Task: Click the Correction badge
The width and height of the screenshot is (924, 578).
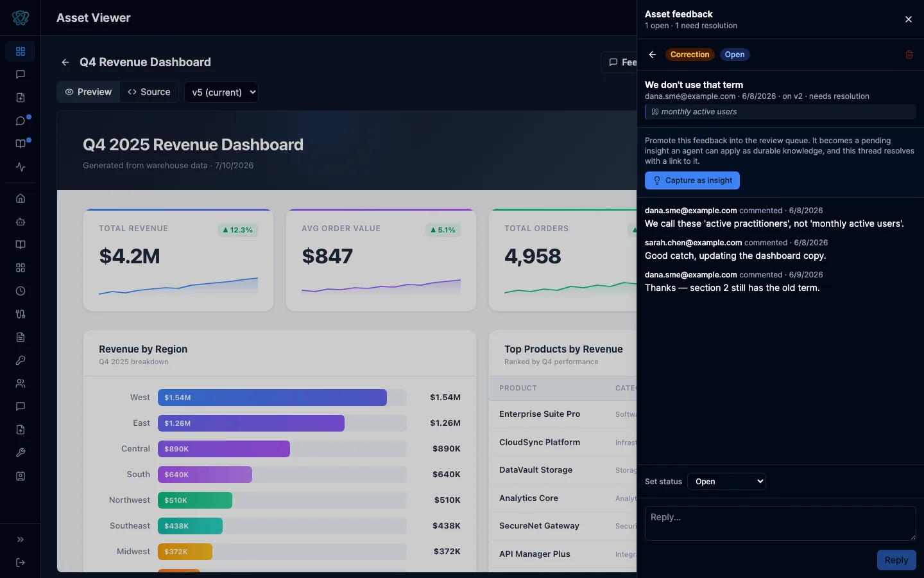Action: click(690, 55)
